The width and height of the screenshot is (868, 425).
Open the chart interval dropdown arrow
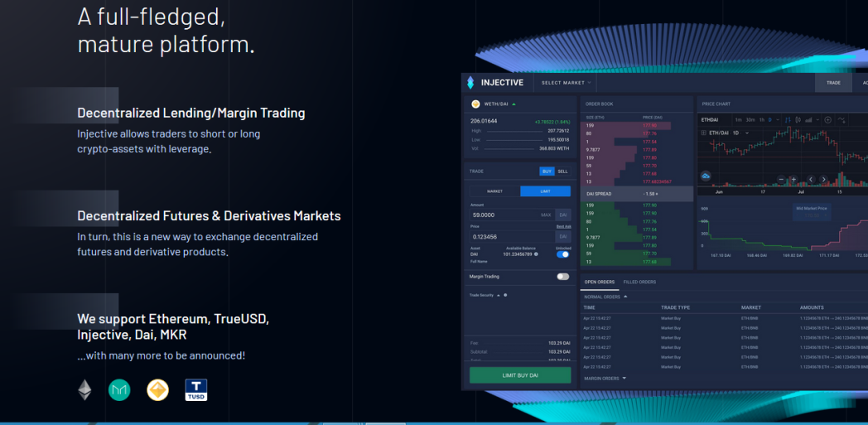pos(778,119)
